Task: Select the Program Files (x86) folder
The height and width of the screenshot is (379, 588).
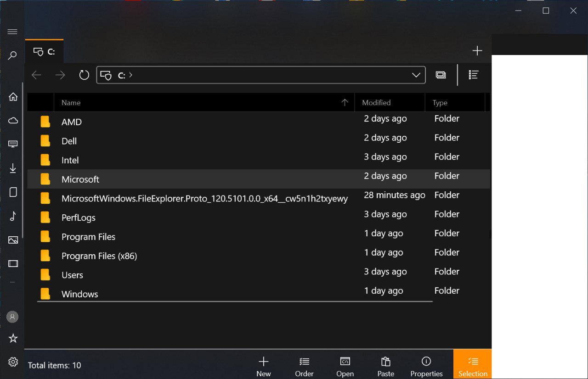Action: pos(259,256)
